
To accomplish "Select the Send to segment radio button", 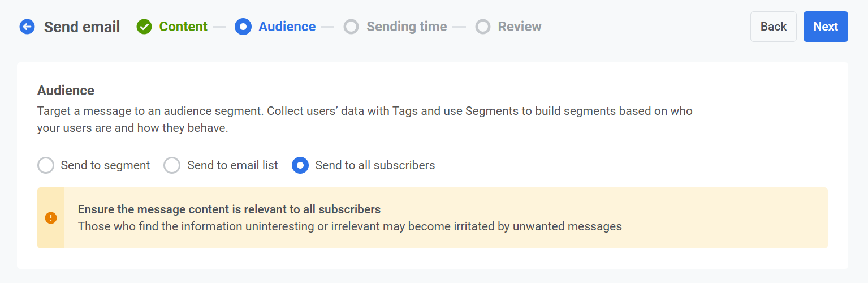I will (x=46, y=165).
